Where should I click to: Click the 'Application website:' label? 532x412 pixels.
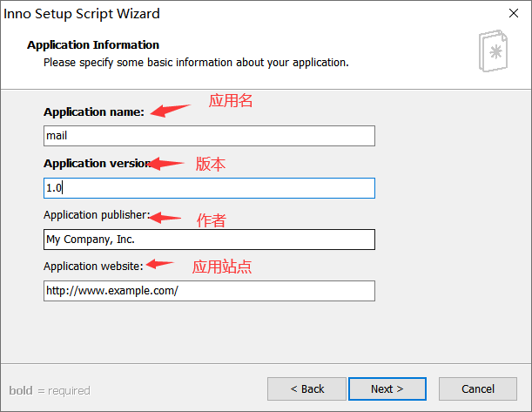click(x=94, y=266)
